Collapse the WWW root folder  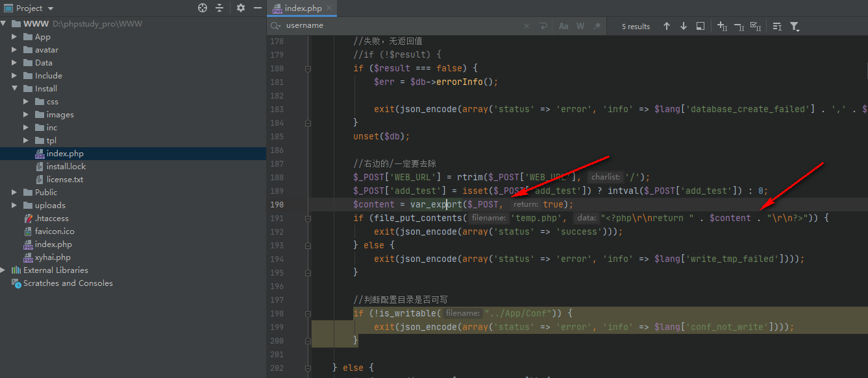5,24
